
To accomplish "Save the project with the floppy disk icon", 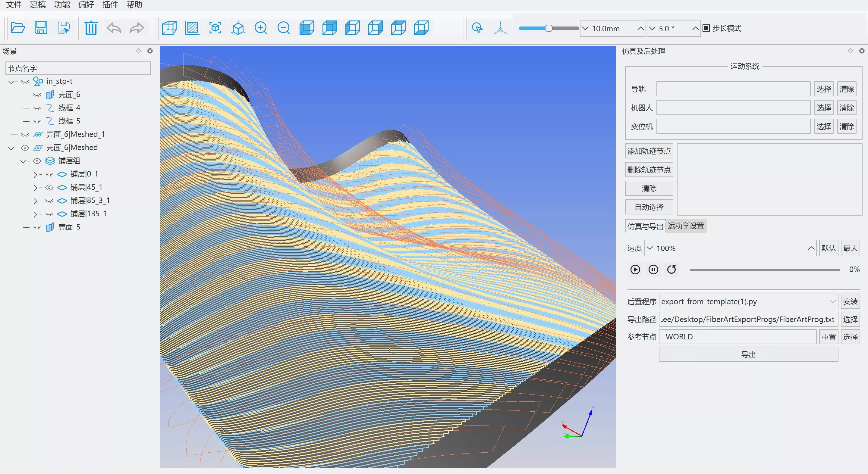I will pos(41,28).
